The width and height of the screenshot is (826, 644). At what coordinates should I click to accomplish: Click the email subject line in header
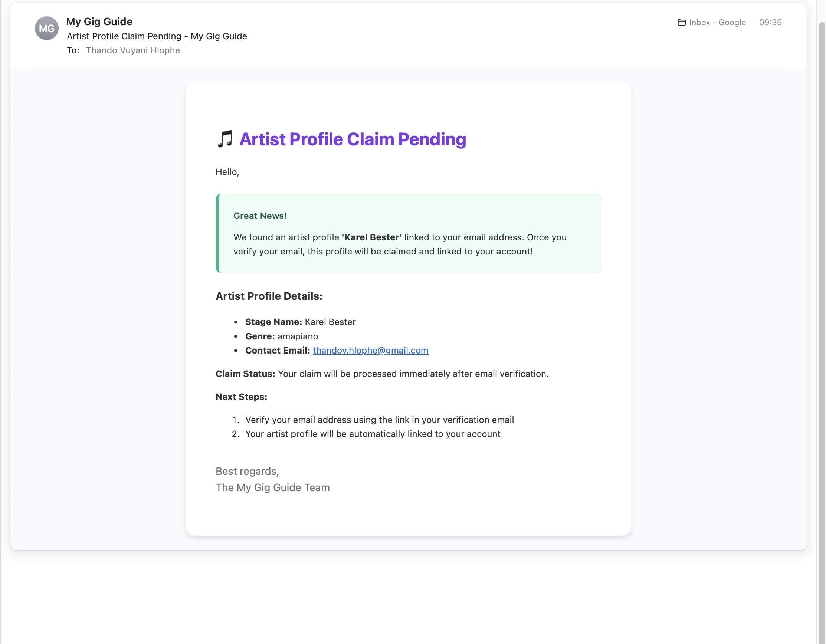[x=157, y=36]
